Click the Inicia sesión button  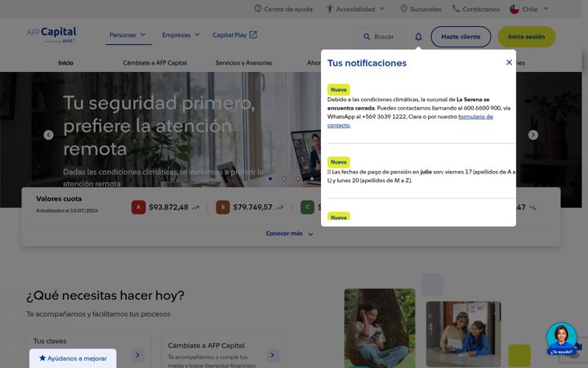(526, 37)
